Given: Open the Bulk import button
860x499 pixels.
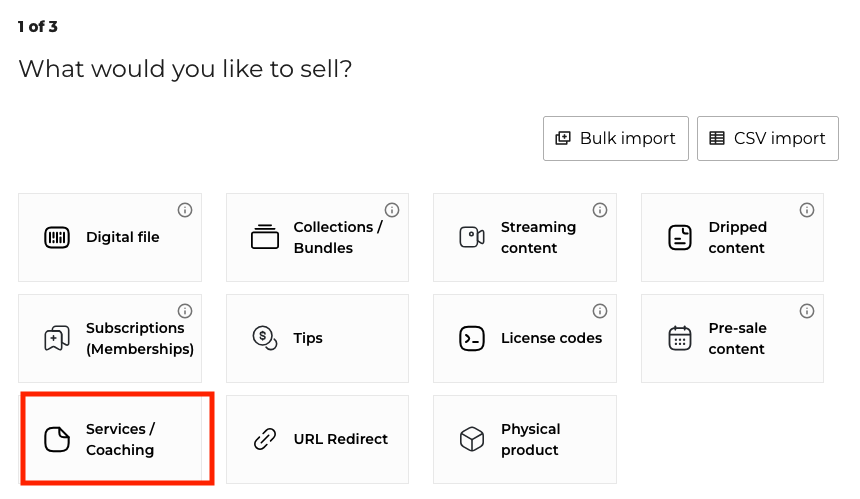Looking at the screenshot, I should (616, 138).
